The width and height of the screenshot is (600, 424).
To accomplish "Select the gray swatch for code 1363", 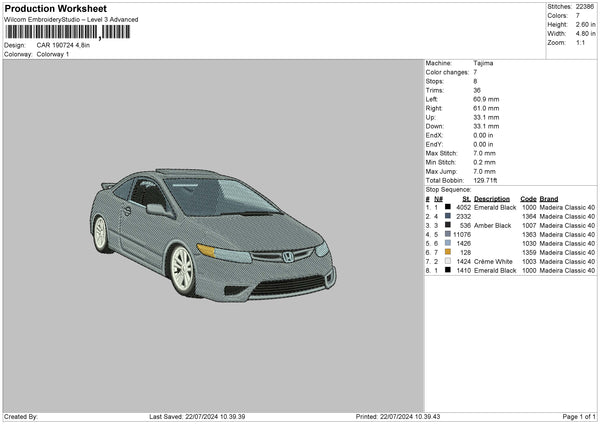I will (448, 234).
